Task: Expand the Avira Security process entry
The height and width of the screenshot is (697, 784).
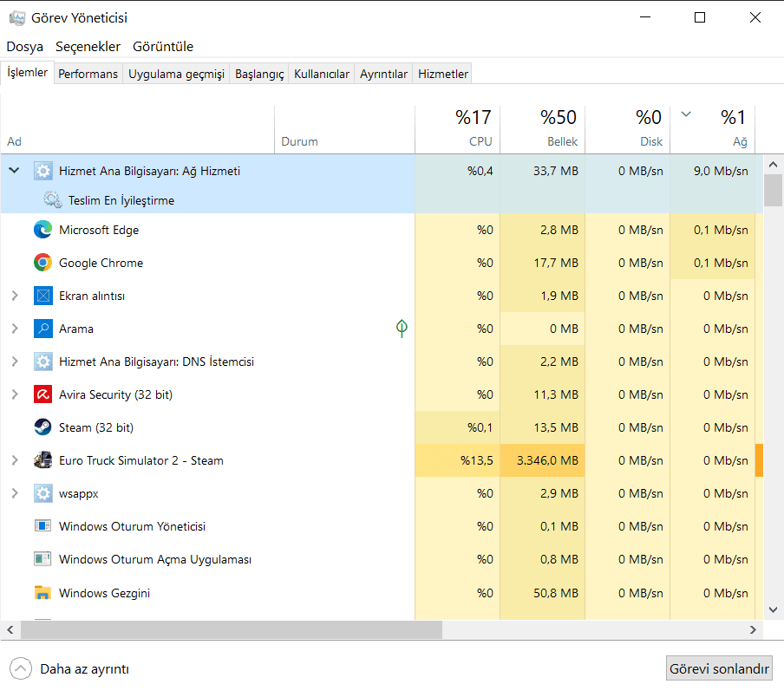Action: pos(14,394)
